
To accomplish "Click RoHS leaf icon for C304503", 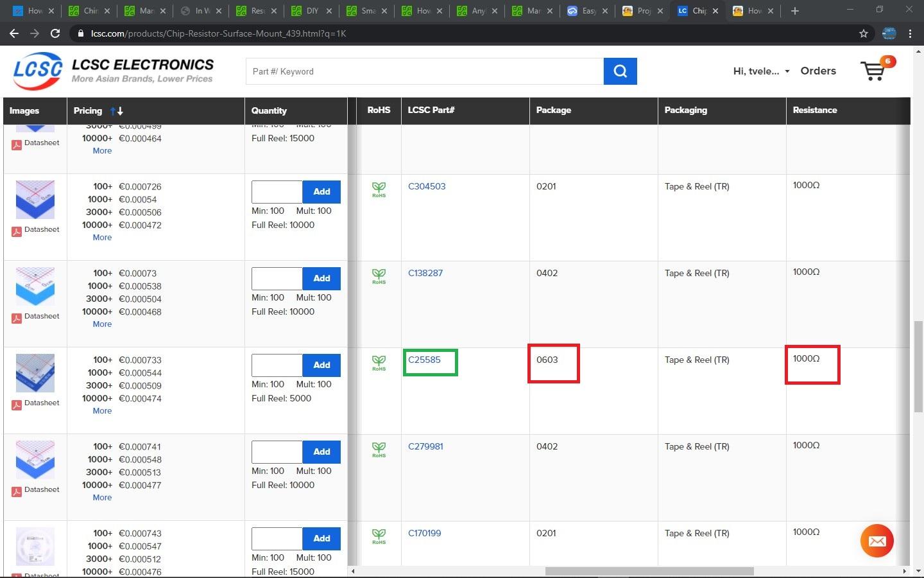I will [379, 189].
